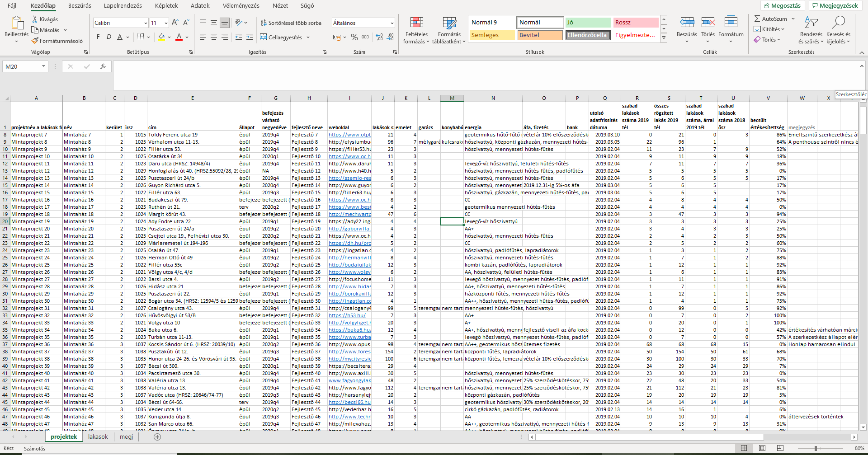Image resolution: width=868 pixels, height=455 pixels.
Task: Open the Name Box dropdown next to M20
Action: pyautogui.click(x=43, y=66)
